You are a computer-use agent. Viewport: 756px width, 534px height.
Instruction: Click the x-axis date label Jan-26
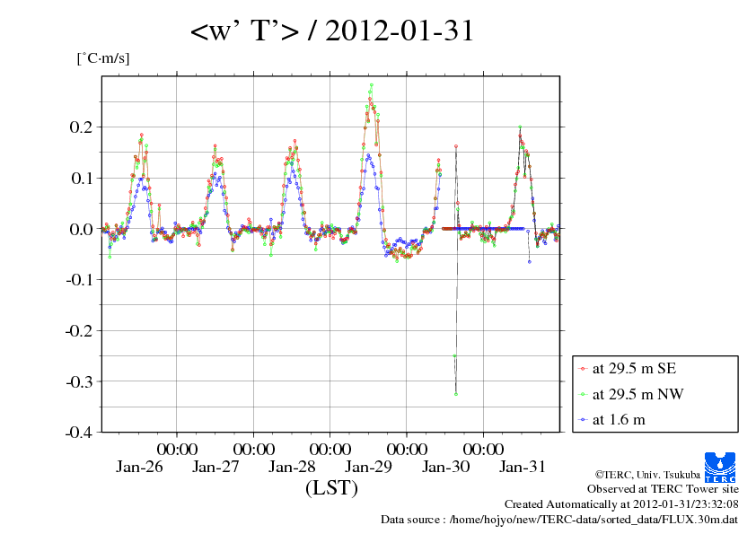pyautogui.click(x=139, y=467)
